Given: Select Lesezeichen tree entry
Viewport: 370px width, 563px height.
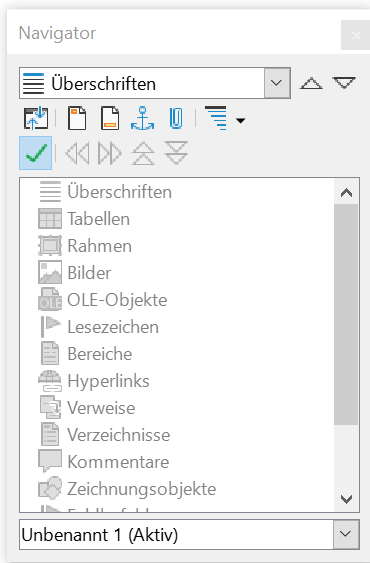Looking at the screenshot, I should (113, 327).
